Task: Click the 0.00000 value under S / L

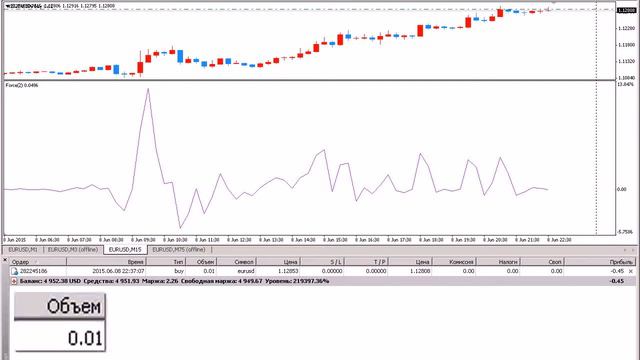Action: [x=332, y=271]
